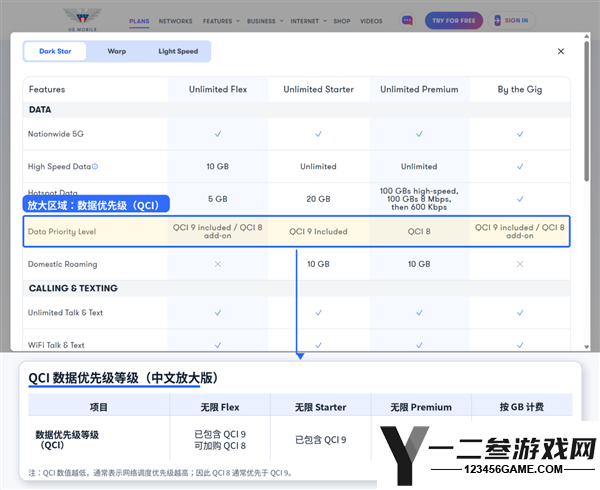Image resolution: width=600 pixels, height=490 pixels.
Task: Click the '无限 Flex' column header
Action: [x=220, y=407]
